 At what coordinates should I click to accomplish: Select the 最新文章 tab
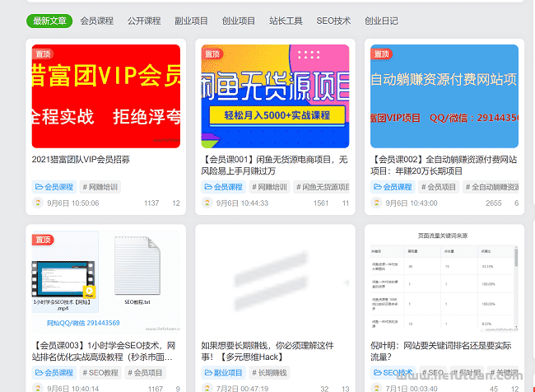[49, 21]
